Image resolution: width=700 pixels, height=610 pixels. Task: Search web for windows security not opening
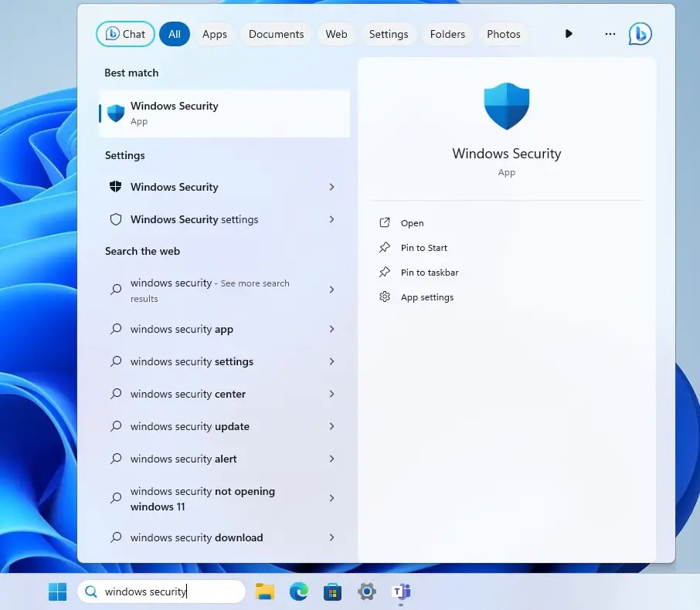click(x=225, y=499)
